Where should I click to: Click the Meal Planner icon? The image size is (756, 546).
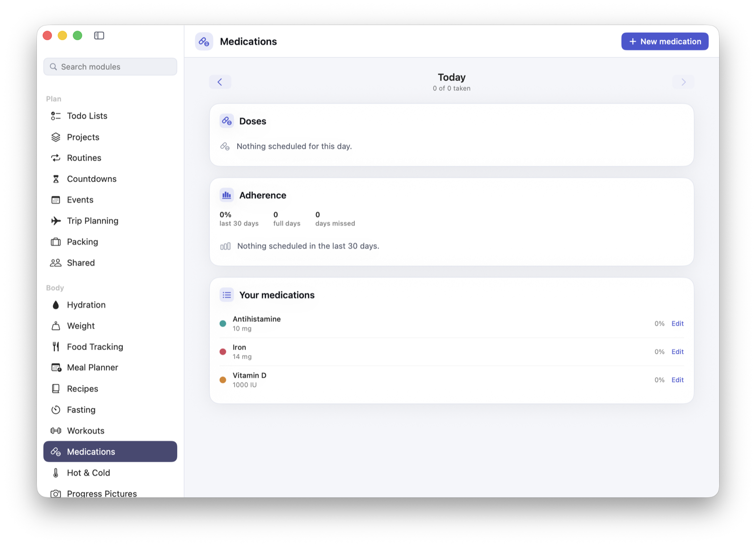[x=56, y=368]
